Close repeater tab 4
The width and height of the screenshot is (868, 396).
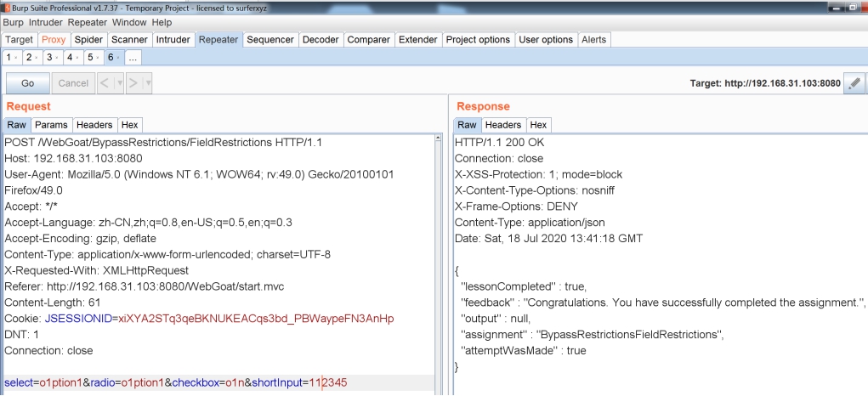click(77, 58)
